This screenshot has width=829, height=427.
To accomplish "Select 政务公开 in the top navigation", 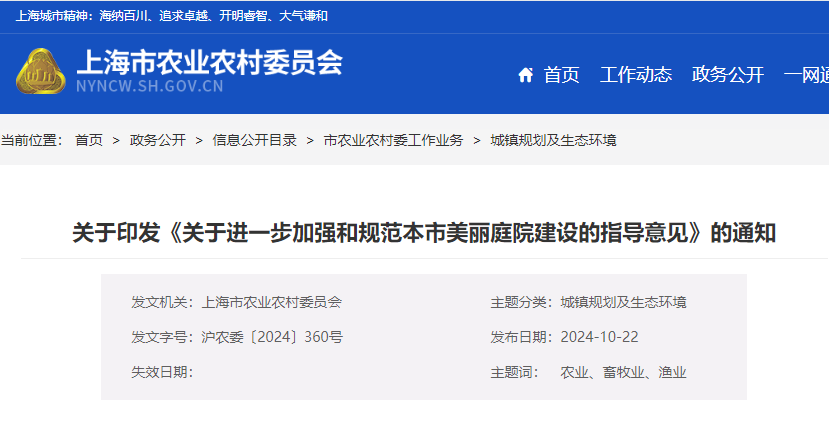I will 728,75.
